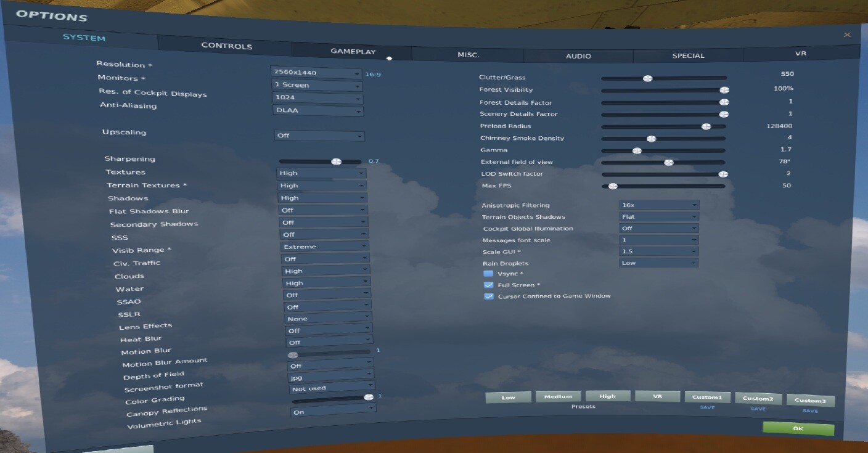Toggle the Vsync checkbox
The width and height of the screenshot is (868, 453).
[x=488, y=273]
